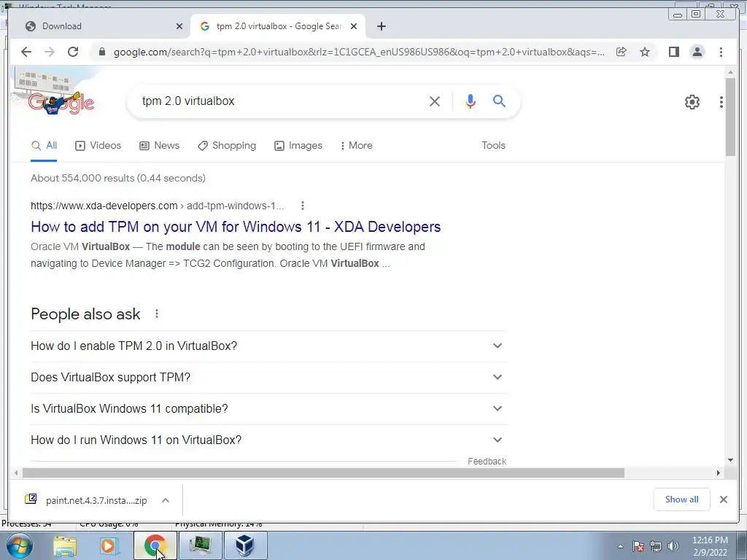Click the forward navigation arrow
Image resolution: width=747 pixels, height=560 pixels.
(x=50, y=52)
